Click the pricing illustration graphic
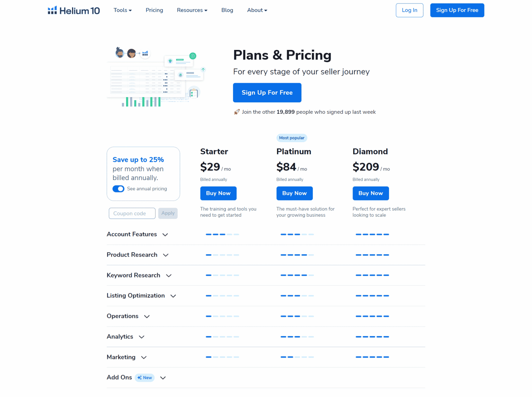This screenshot has height=397, width=532. tap(157, 77)
